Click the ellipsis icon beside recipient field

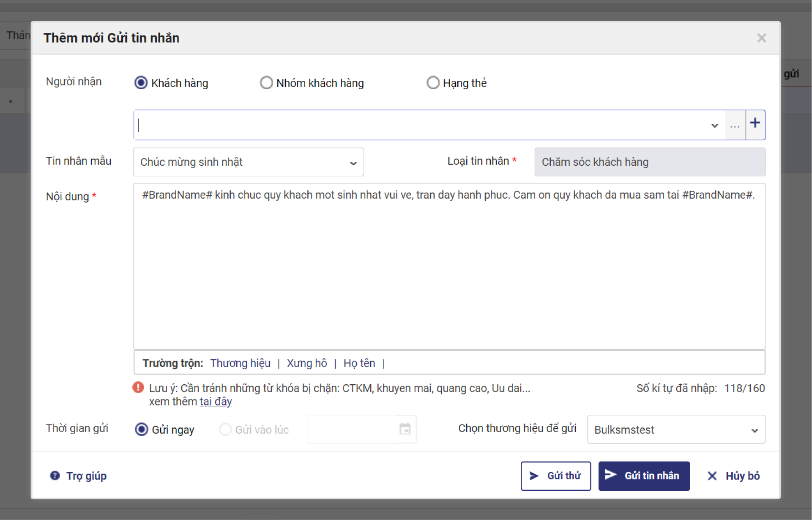(x=735, y=126)
